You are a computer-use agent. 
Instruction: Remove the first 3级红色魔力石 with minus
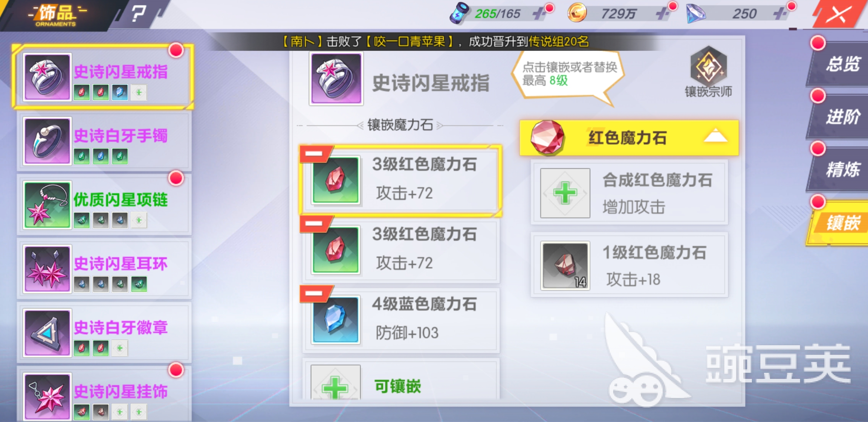pos(314,154)
